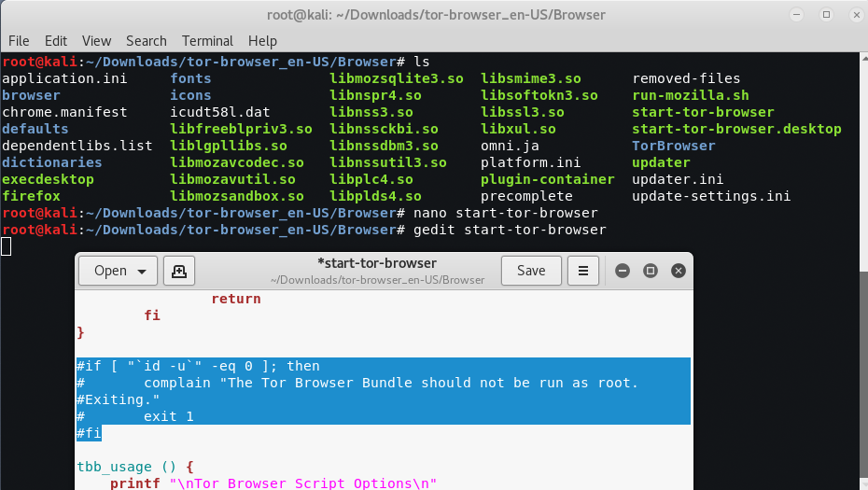Click the 'icons' directory name
This screenshot has height=490, width=868.
coord(190,95)
